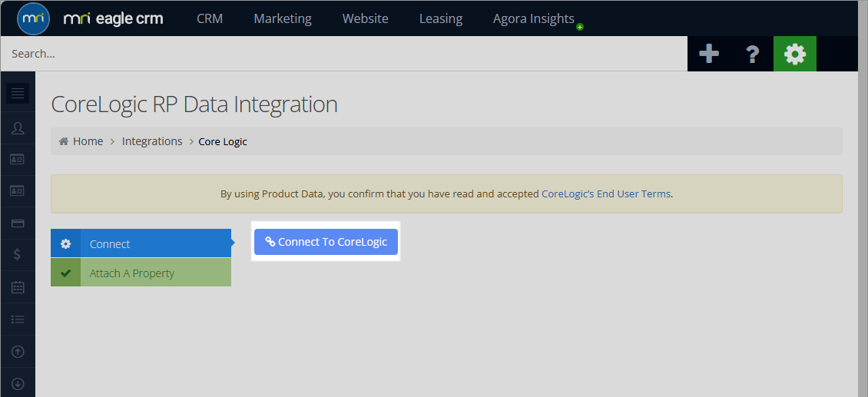The width and height of the screenshot is (868, 397).
Task: Open the first ID card sidebar icon
Action: click(x=18, y=160)
